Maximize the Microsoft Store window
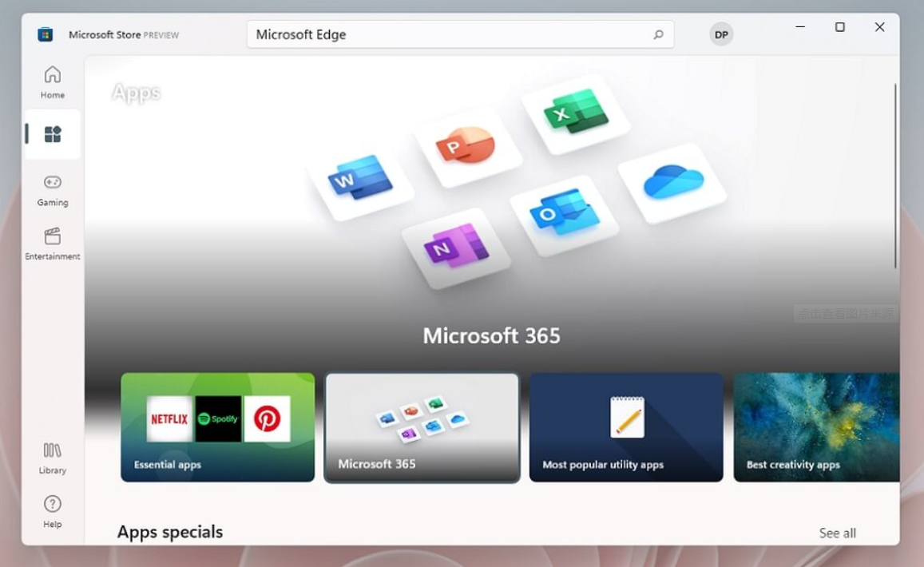Image resolution: width=924 pixels, height=567 pixels. (839, 27)
